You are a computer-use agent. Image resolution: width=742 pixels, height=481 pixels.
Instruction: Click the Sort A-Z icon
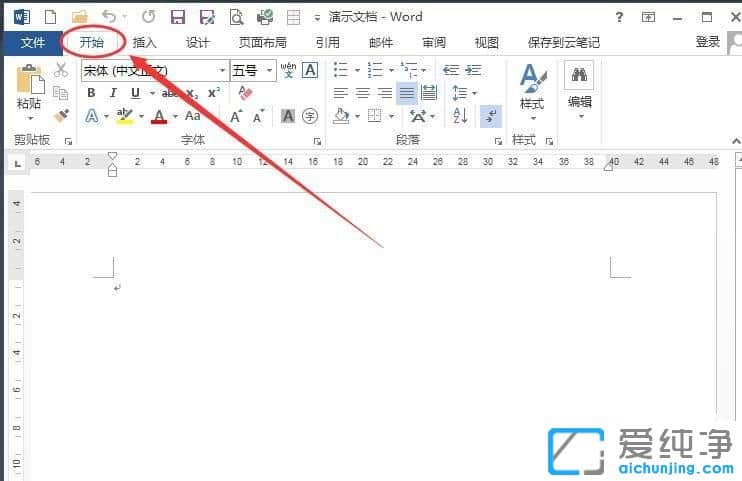[x=460, y=116]
